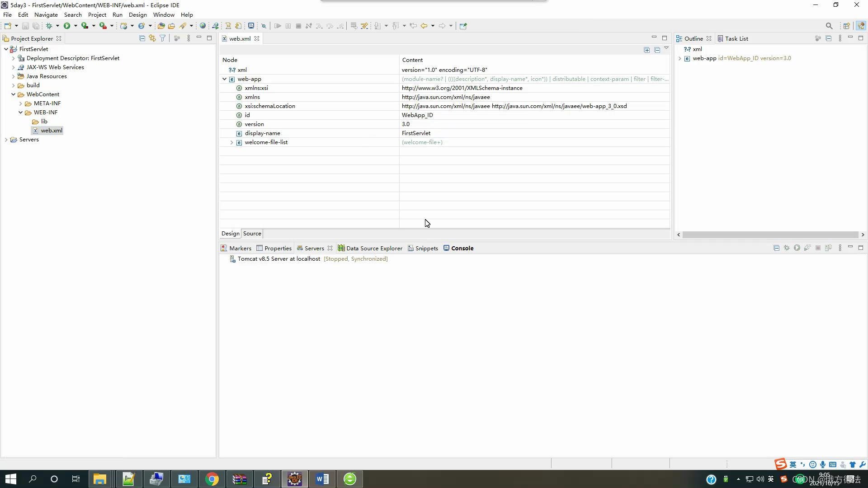Switch to the Source tab
This screenshot has width=868, height=488.
pyautogui.click(x=252, y=234)
